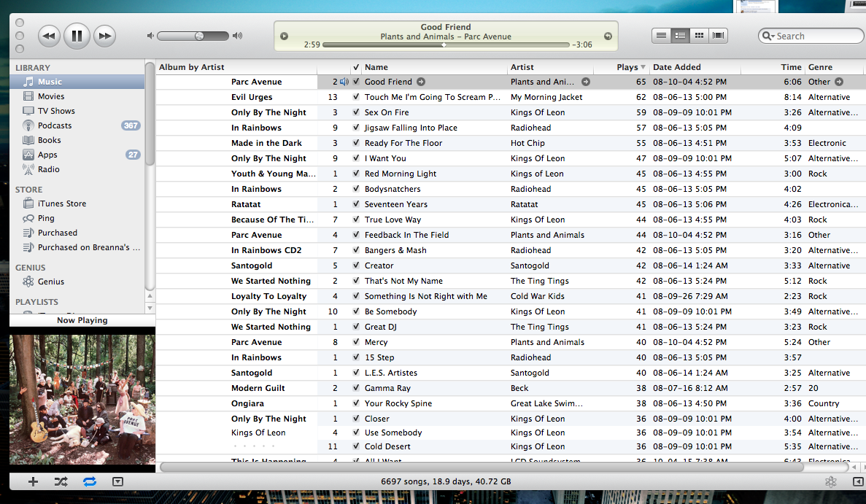866x504 pixels.
Task: Sort by the Time column header
Action: (773, 67)
